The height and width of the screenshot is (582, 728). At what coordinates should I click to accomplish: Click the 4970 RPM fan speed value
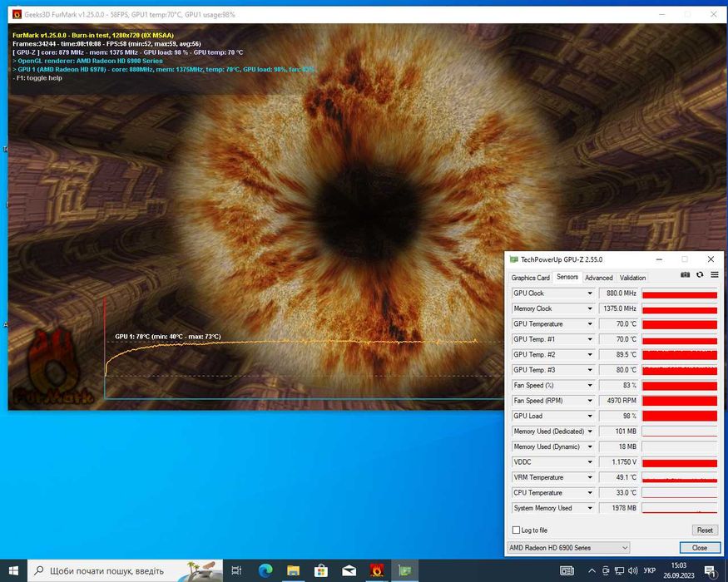pyautogui.click(x=619, y=401)
